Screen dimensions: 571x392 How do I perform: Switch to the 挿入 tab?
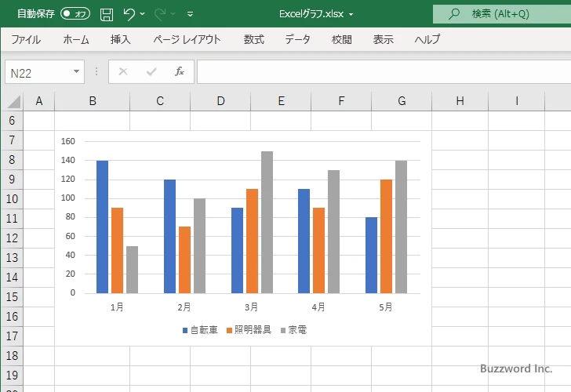coord(121,39)
